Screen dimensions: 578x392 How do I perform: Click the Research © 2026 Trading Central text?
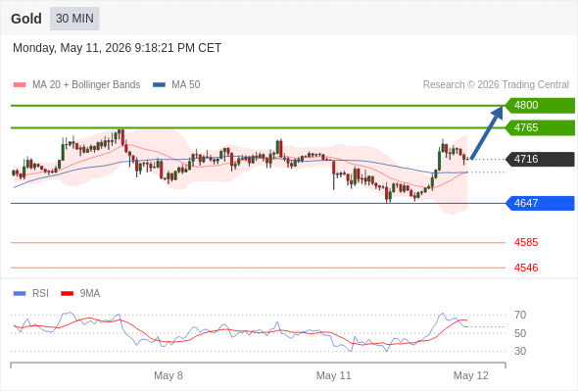pos(496,85)
